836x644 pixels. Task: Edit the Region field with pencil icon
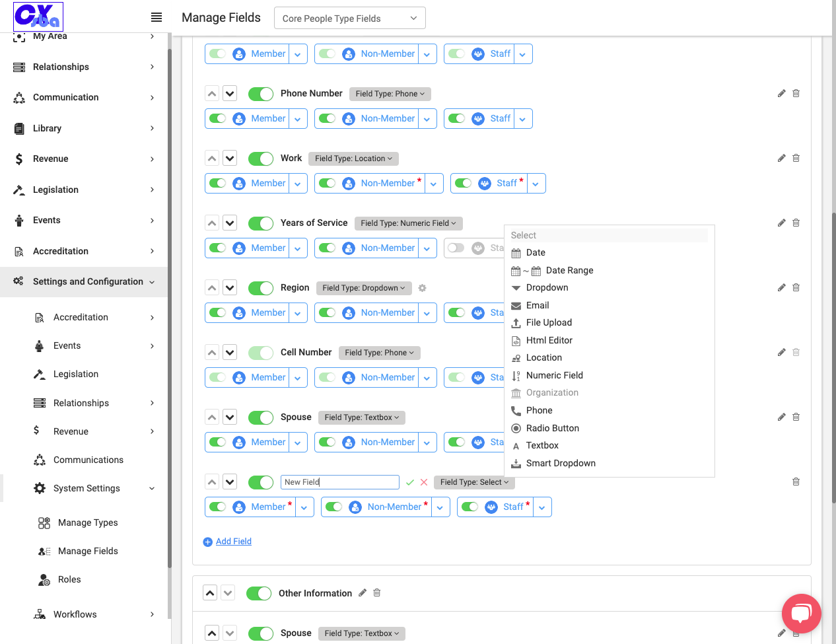tap(781, 287)
